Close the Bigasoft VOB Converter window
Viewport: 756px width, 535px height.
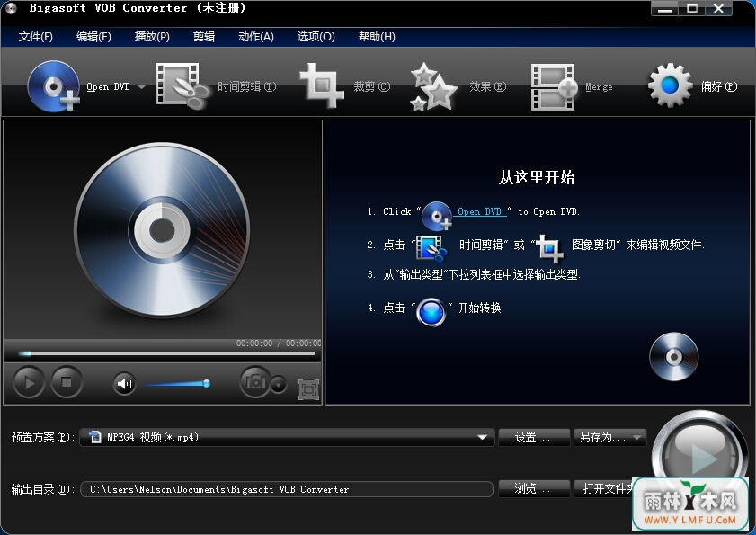tap(718, 9)
